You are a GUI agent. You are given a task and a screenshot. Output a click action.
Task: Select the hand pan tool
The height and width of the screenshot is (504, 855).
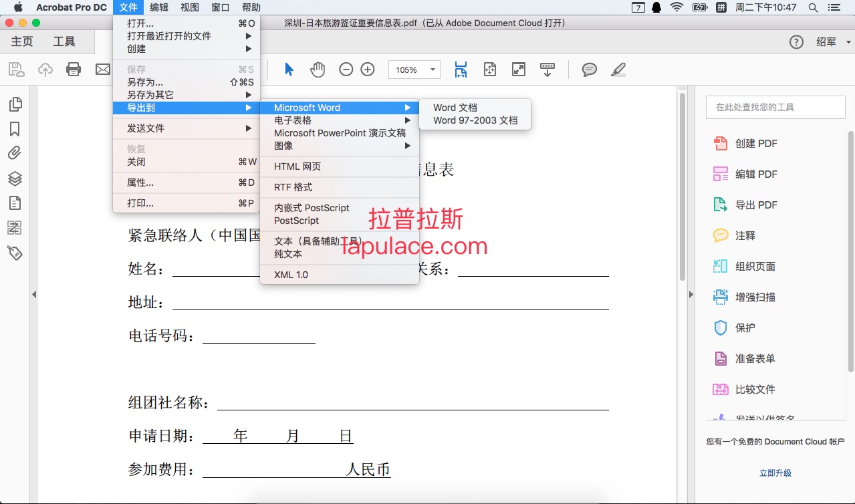coord(318,69)
